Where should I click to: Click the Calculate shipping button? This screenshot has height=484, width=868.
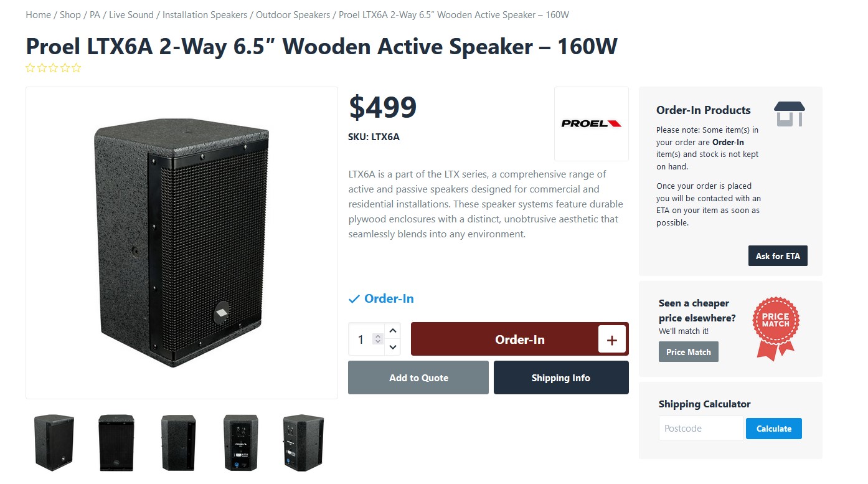(x=774, y=429)
